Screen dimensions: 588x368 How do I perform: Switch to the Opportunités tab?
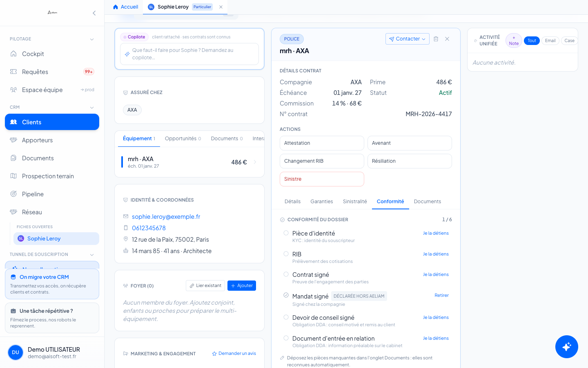click(183, 139)
